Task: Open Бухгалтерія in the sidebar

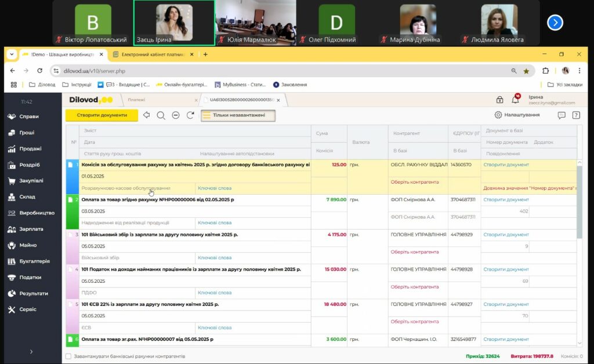Action: coord(29,261)
